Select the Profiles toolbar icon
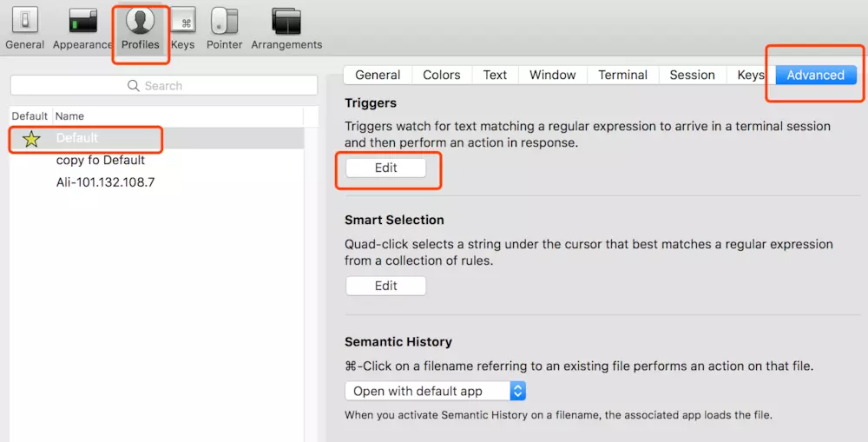This screenshot has width=868, height=442. pyautogui.click(x=140, y=28)
